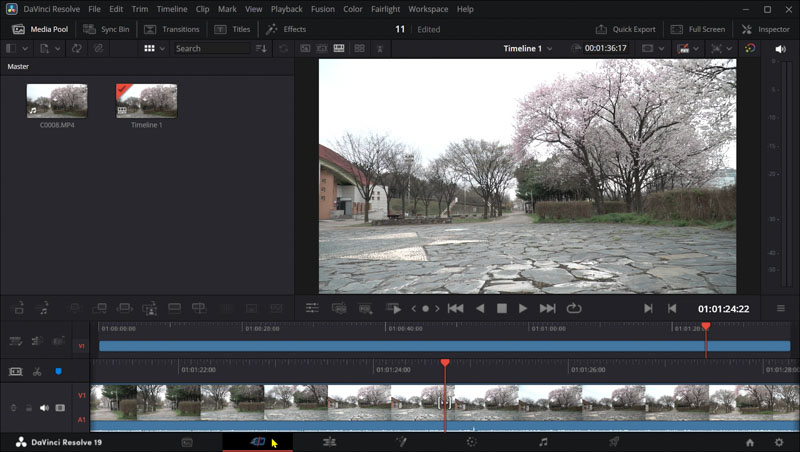The width and height of the screenshot is (800, 452).
Task: Click the Quick Export button
Action: [x=626, y=29]
